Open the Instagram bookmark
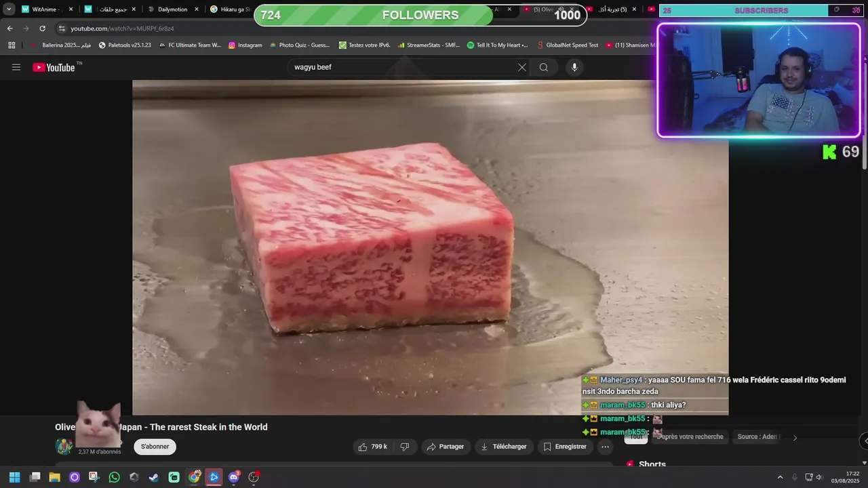This screenshot has width=868, height=488. pyautogui.click(x=245, y=45)
